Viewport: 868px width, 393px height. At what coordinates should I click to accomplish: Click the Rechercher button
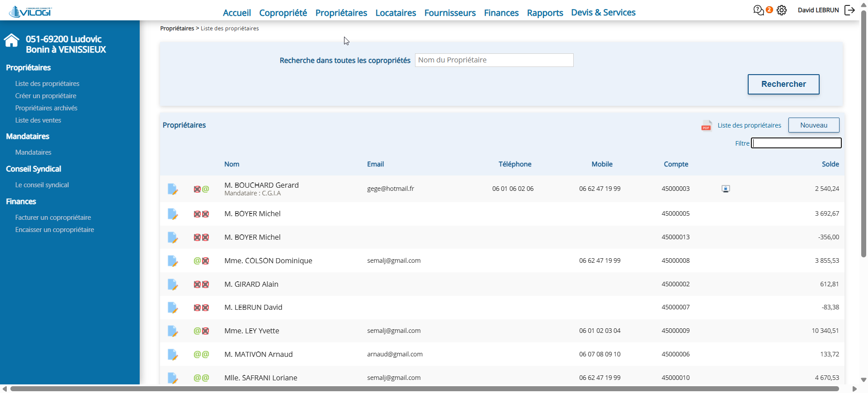pyautogui.click(x=783, y=84)
